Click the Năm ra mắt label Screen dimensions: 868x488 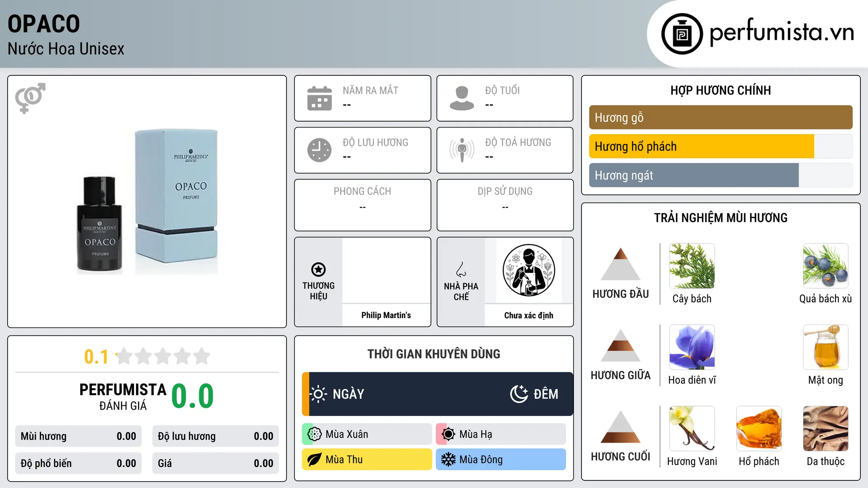click(370, 90)
